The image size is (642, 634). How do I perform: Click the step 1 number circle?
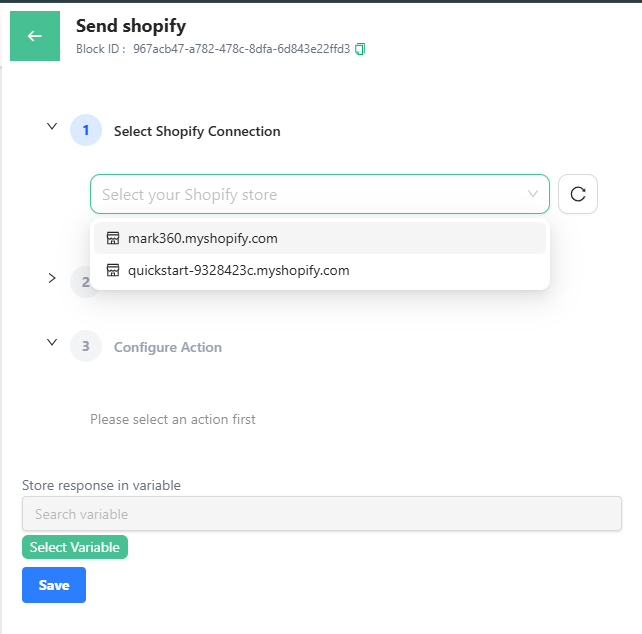pos(86,130)
